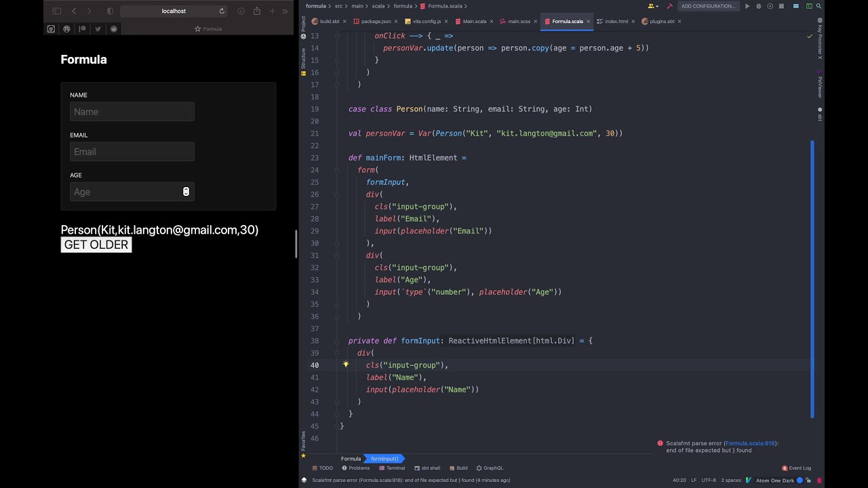Open the Favorites tool window
868x488 pixels.
303,444
